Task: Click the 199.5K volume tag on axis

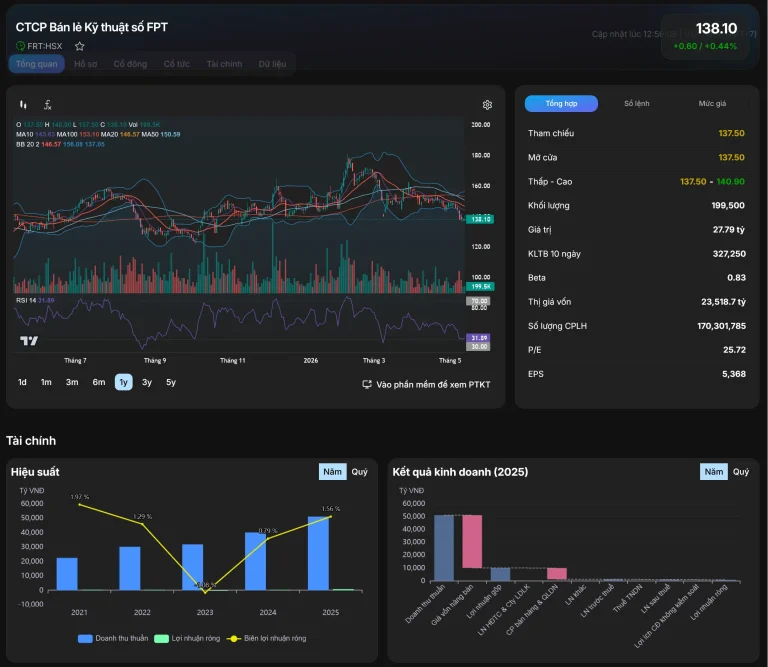Action: click(x=480, y=286)
